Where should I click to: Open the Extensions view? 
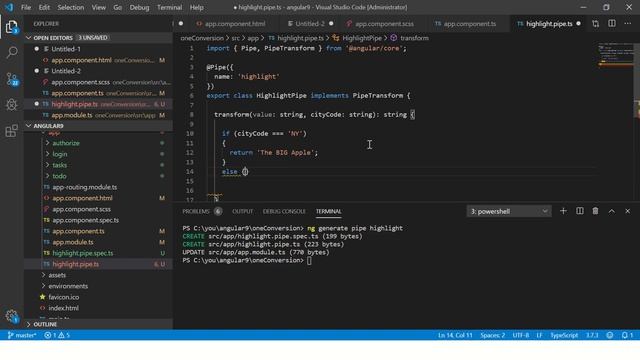11,131
